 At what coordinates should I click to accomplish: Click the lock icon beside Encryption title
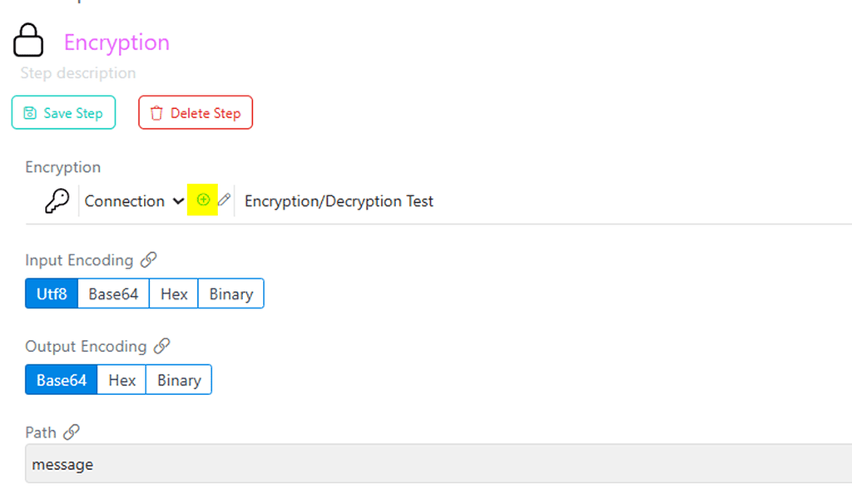pyautogui.click(x=28, y=40)
